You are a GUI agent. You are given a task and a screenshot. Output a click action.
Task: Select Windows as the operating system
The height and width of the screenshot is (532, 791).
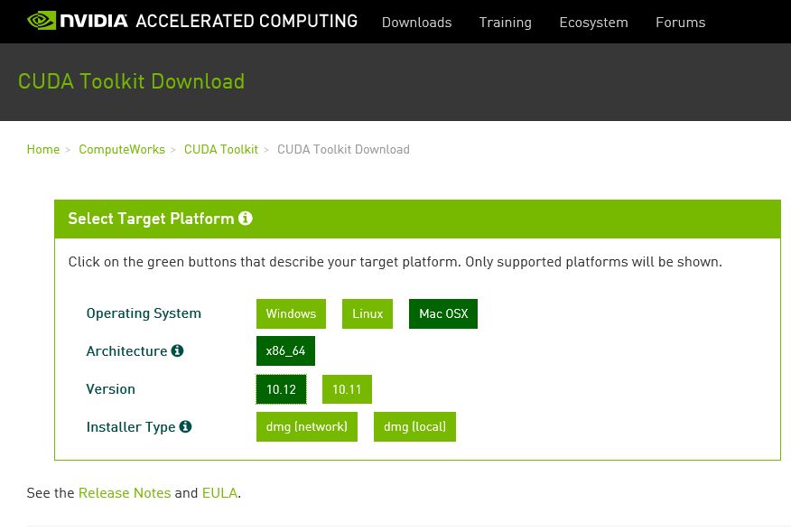[x=291, y=313]
